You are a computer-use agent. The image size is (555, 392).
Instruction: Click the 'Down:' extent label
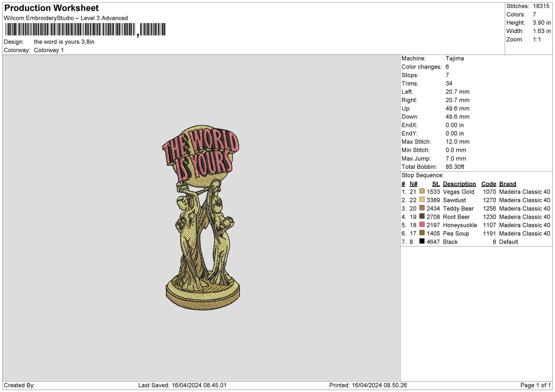point(410,117)
